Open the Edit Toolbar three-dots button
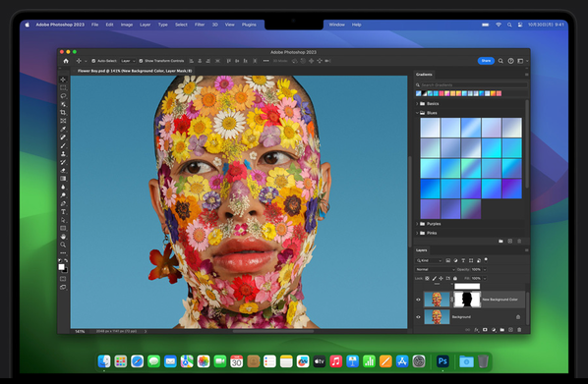 63,252
